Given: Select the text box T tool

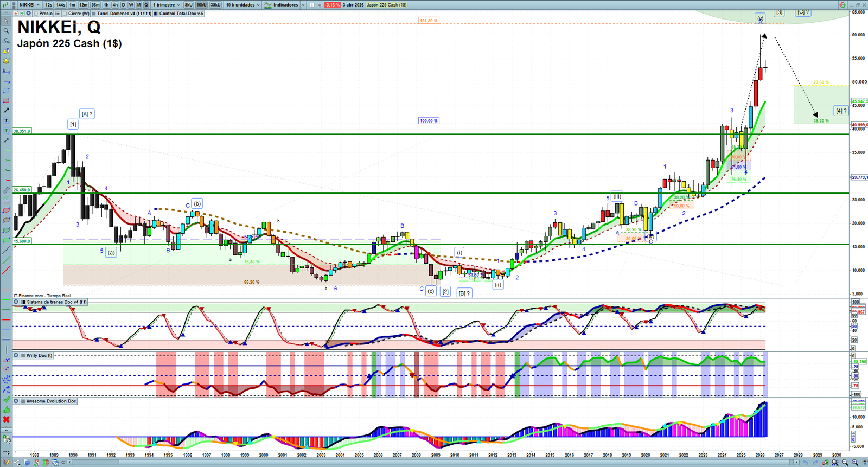Looking at the screenshot, I should [7, 120].
